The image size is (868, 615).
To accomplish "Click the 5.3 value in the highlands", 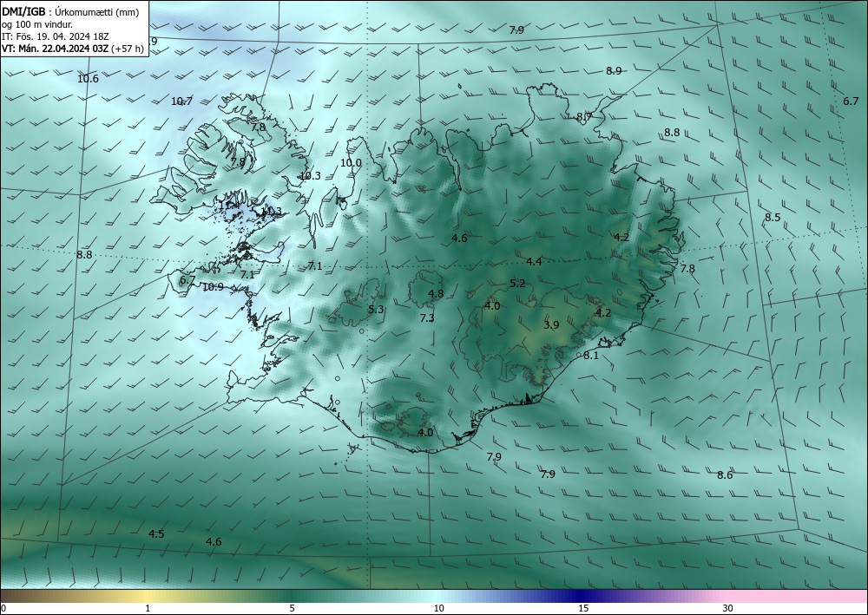I will click(376, 309).
